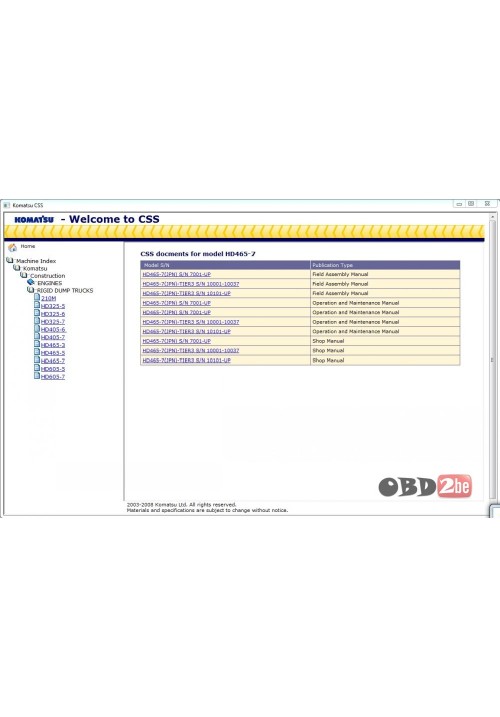
Task: Click the KOMATSU logo in the header
Action: [x=34, y=219]
